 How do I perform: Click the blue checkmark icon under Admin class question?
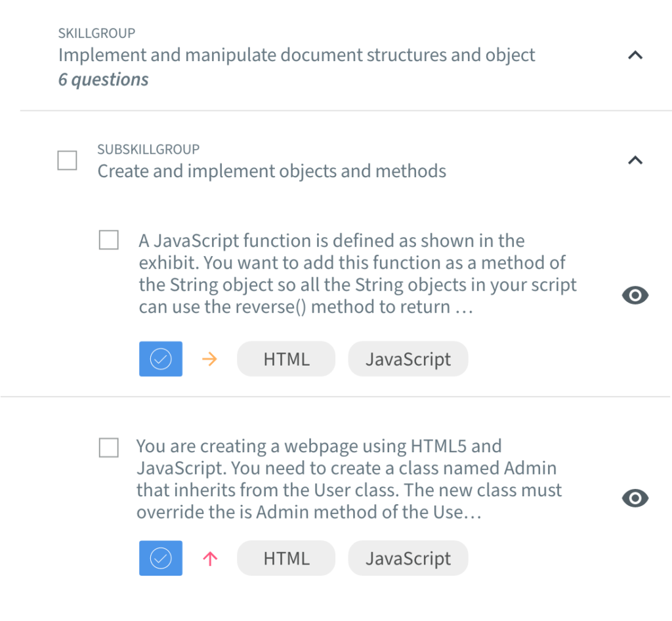click(x=161, y=558)
